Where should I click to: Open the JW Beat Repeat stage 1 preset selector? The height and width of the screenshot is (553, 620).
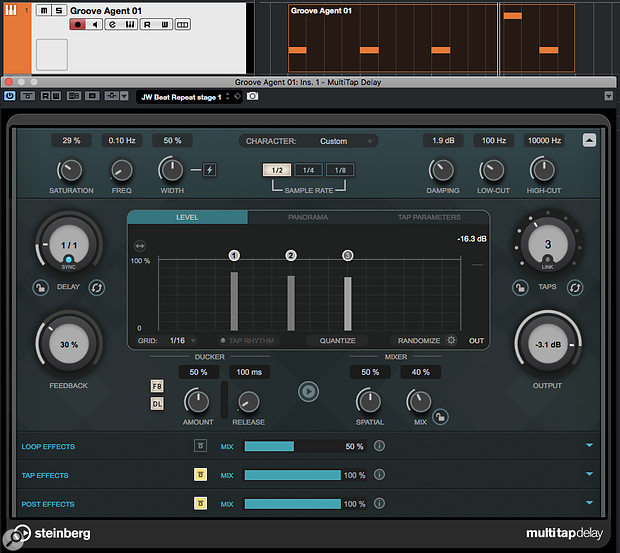click(x=182, y=97)
